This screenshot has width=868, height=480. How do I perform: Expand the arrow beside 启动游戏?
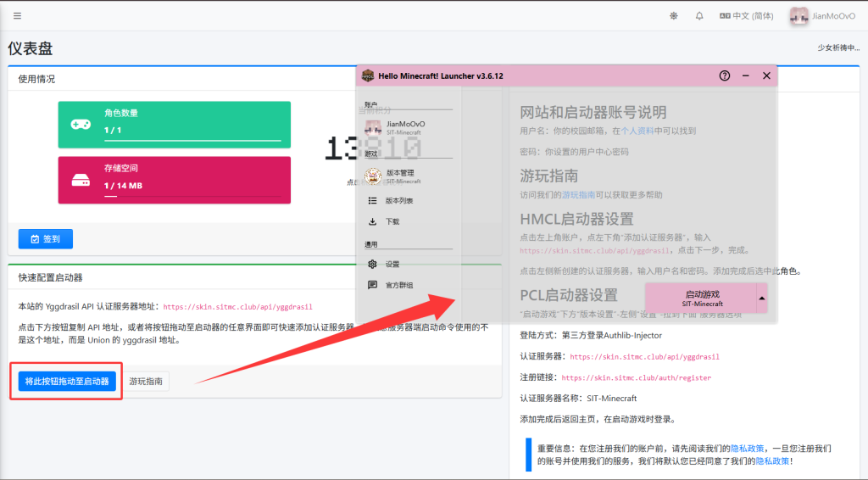coord(762,299)
